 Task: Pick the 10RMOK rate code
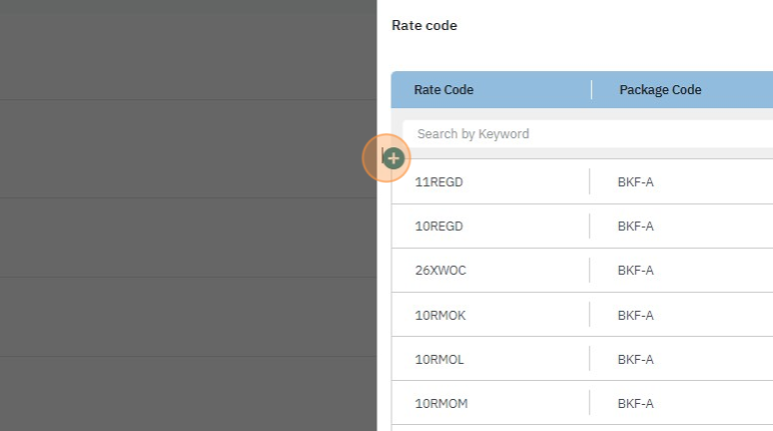tap(440, 315)
